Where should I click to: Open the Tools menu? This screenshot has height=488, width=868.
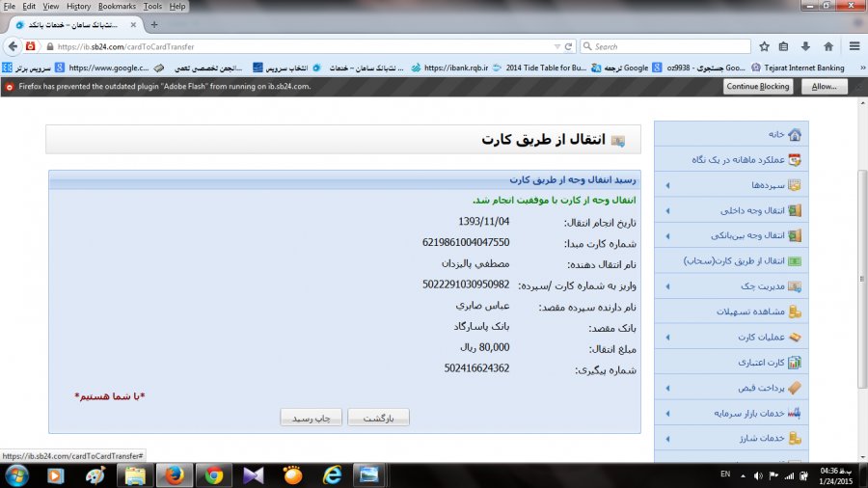pos(152,6)
